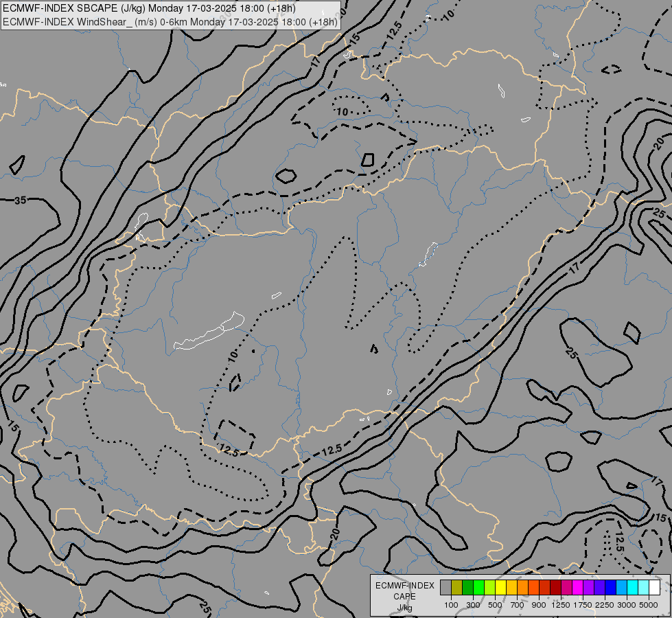Click the "J/kg" unit label in legend

pyautogui.click(x=404, y=608)
